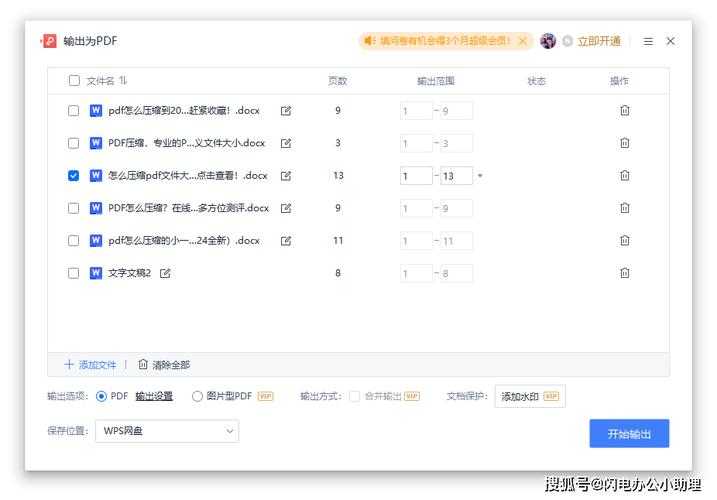Check the PDF压缩、专业的P file checkbox
This screenshot has height=500, width=717.
click(x=73, y=143)
